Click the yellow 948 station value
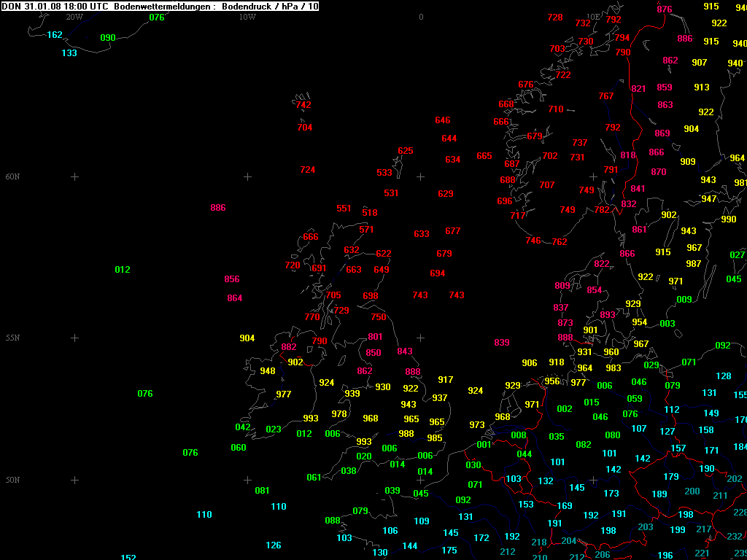The height and width of the screenshot is (560, 747). click(x=268, y=371)
